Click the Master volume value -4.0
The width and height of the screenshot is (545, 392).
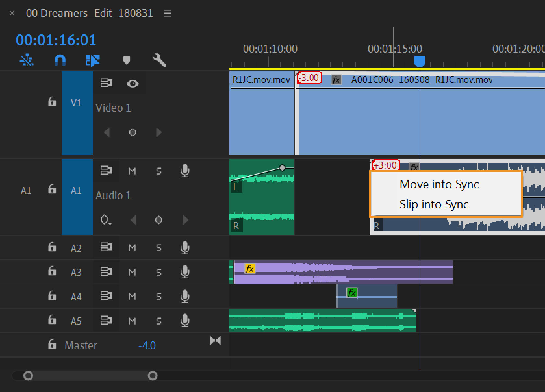tap(147, 345)
